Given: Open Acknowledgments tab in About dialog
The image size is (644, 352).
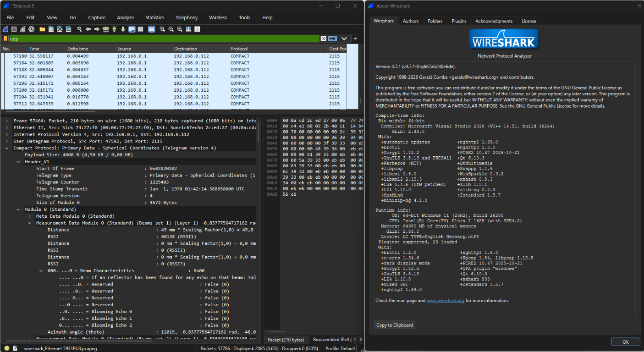Looking at the screenshot, I should tap(494, 21).
